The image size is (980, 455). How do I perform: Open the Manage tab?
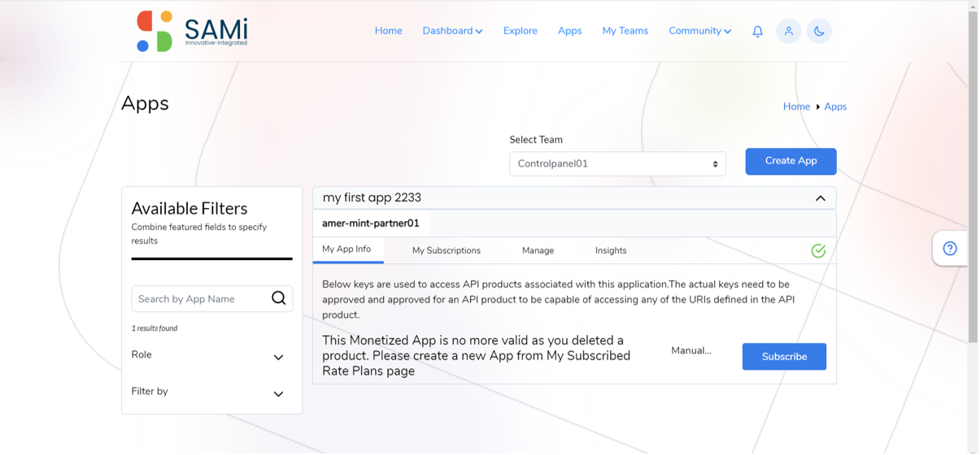point(538,250)
